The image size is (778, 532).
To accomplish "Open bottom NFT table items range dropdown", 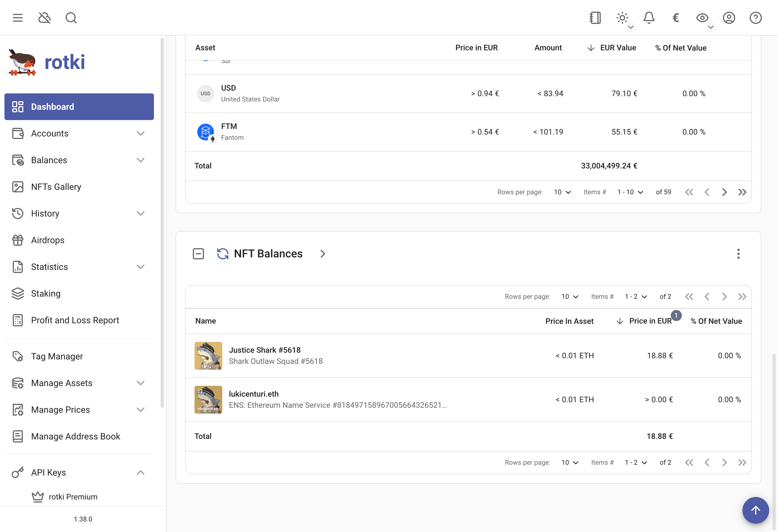I will pos(636,462).
